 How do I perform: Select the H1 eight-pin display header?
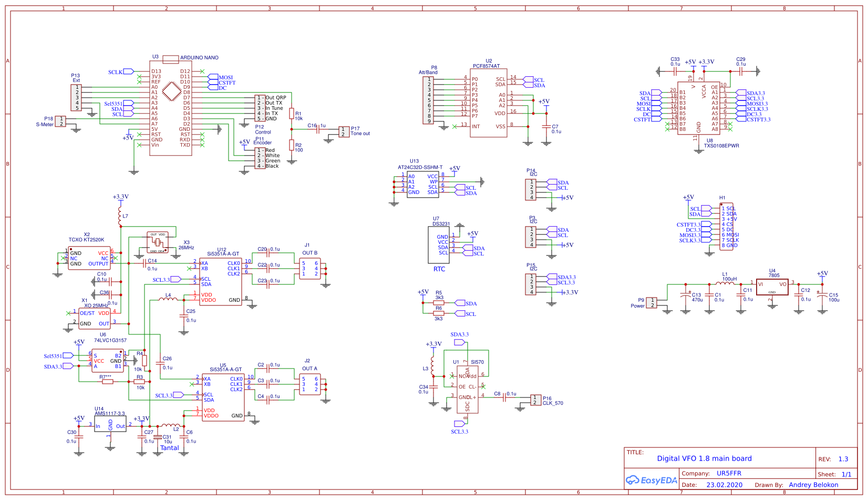click(727, 227)
